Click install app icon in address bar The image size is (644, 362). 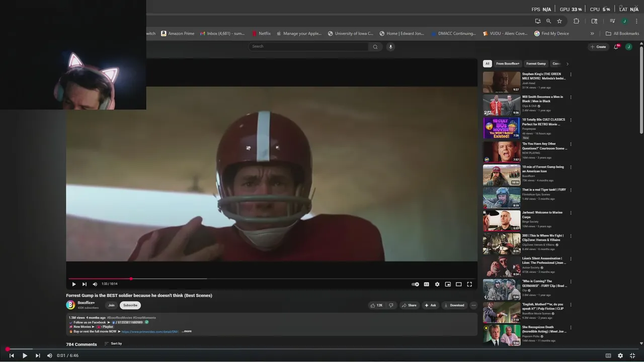point(538,21)
